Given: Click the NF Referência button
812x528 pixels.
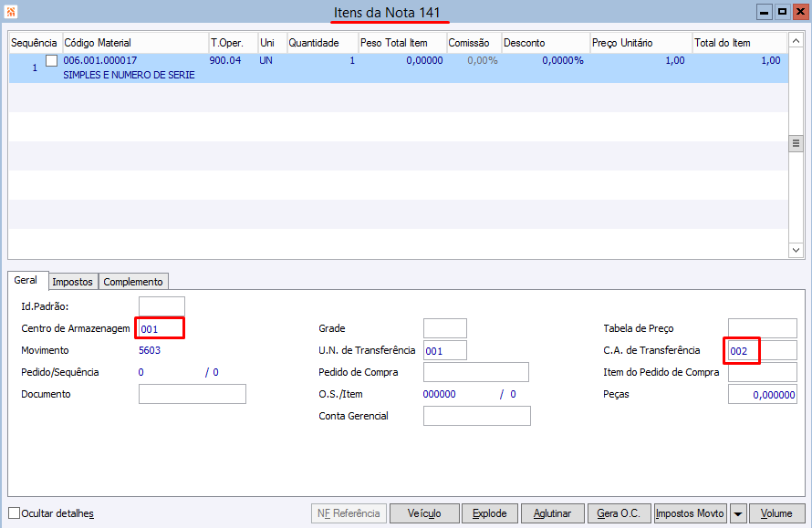Looking at the screenshot, I should (x=349, y=513).
